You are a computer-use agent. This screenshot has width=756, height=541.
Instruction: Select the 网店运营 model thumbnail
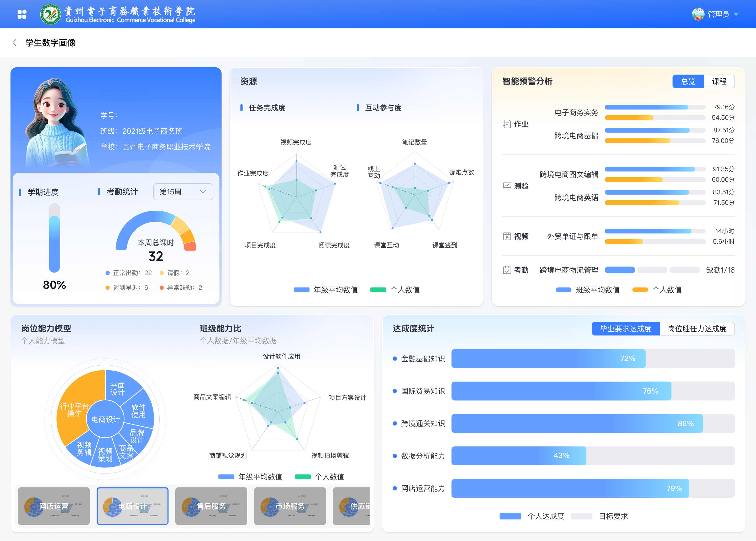click(x=54, y=506)
